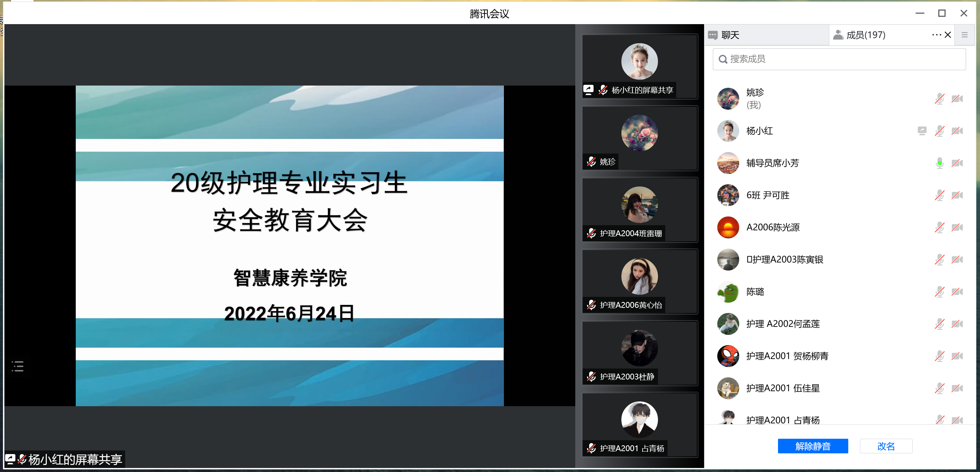Click the green microphone icon for 辅导员席小芳

pyautogui.click(x=939, y=163)
